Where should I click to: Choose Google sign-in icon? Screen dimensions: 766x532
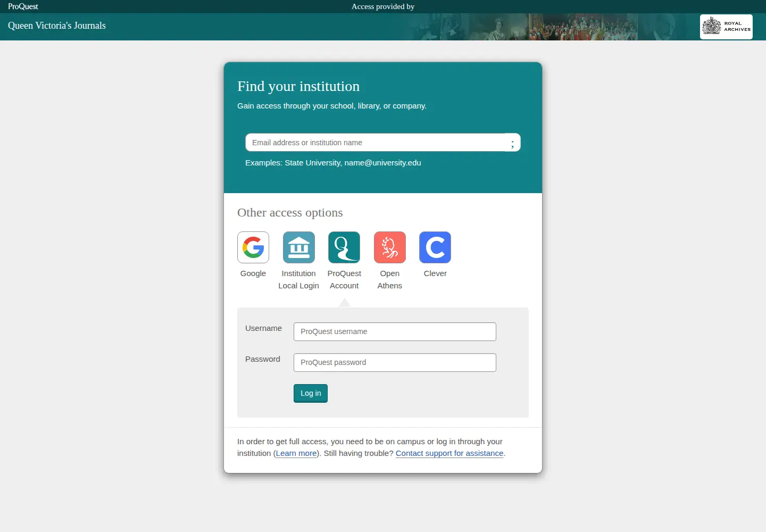253,247
